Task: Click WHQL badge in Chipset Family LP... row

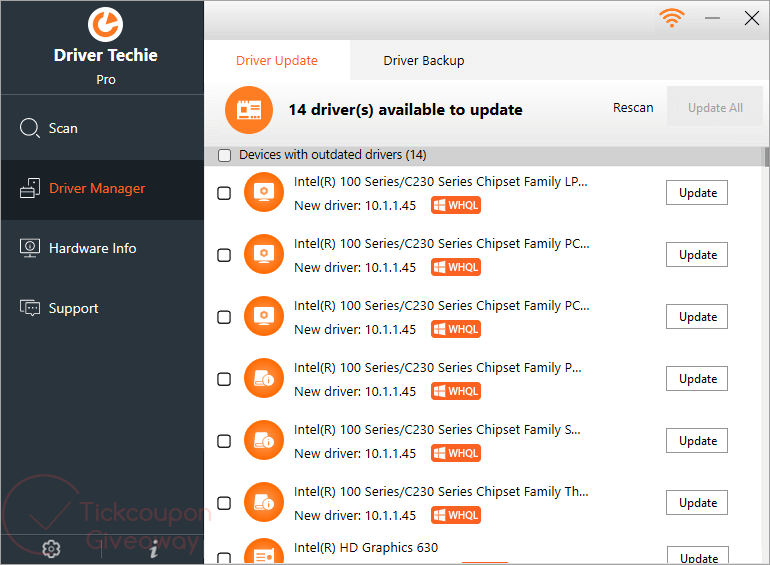Action: coord(456,205)
